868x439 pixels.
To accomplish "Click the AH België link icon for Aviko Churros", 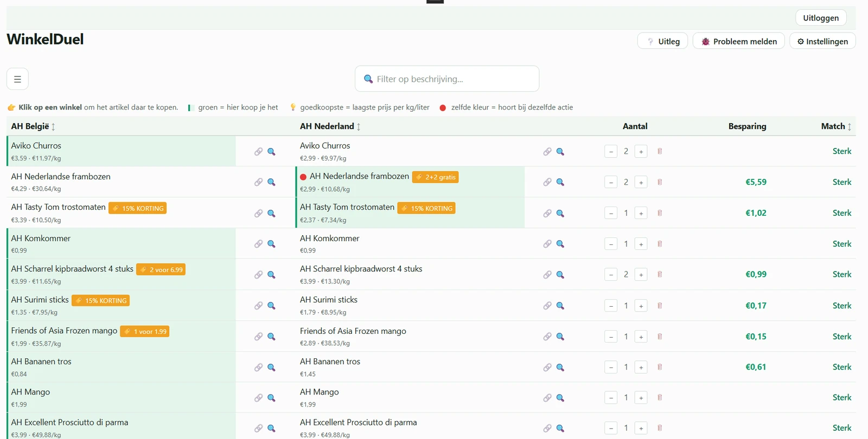I will coord(259,152).
